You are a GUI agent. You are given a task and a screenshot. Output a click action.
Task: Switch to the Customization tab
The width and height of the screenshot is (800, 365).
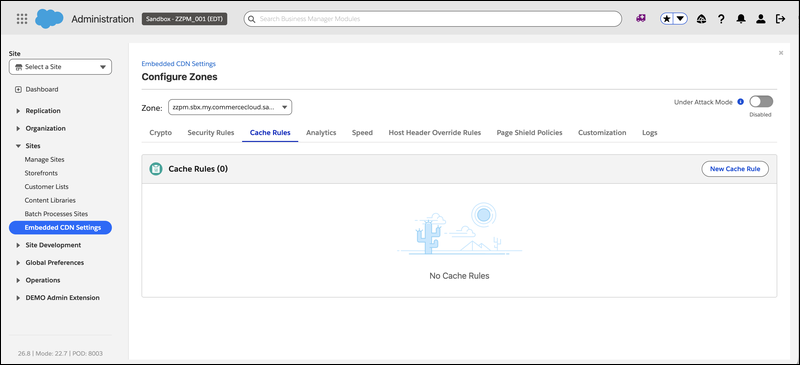[x=602, y=133]
